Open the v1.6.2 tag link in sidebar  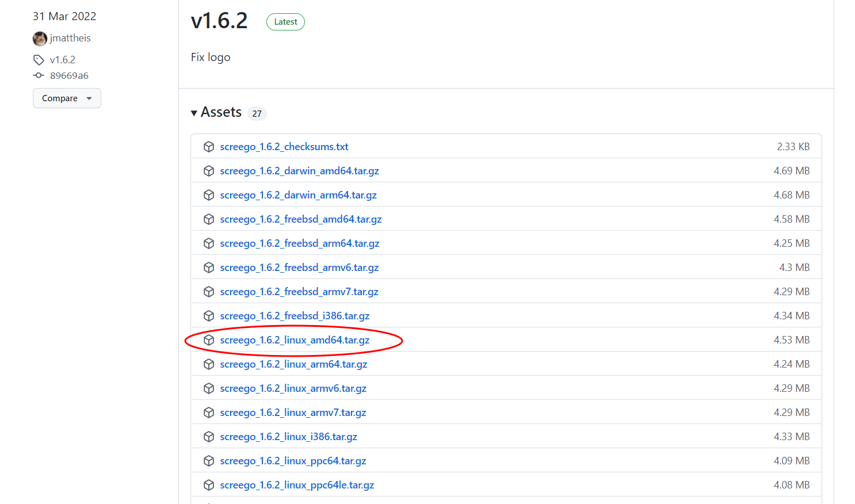(63, 60)
